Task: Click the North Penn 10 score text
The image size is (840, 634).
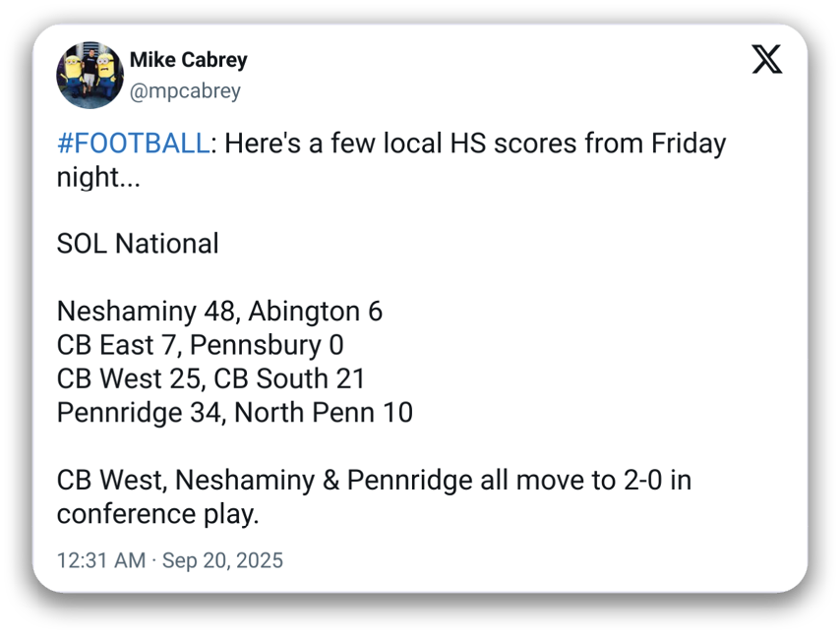Action: (323, 412)
